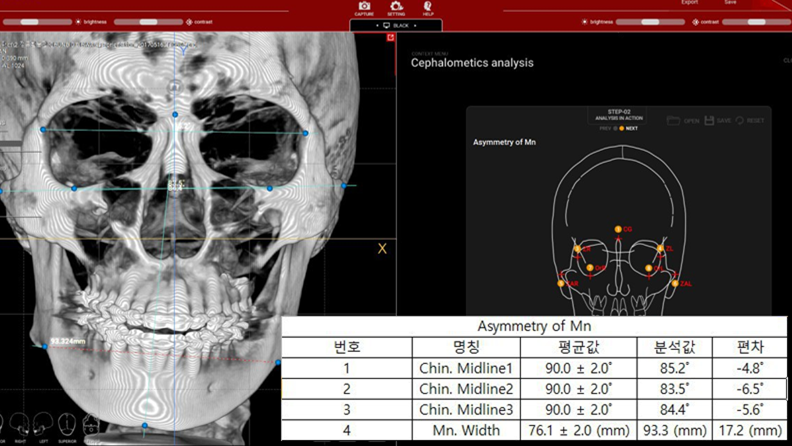This screenshot has height=446, width=792.
Task: Click the Reset icon in analysis panel
Action: pos(741,121)
